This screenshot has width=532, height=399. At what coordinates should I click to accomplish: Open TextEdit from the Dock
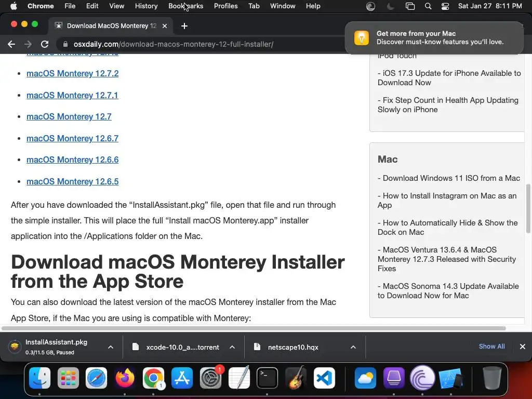click(239, 378)
